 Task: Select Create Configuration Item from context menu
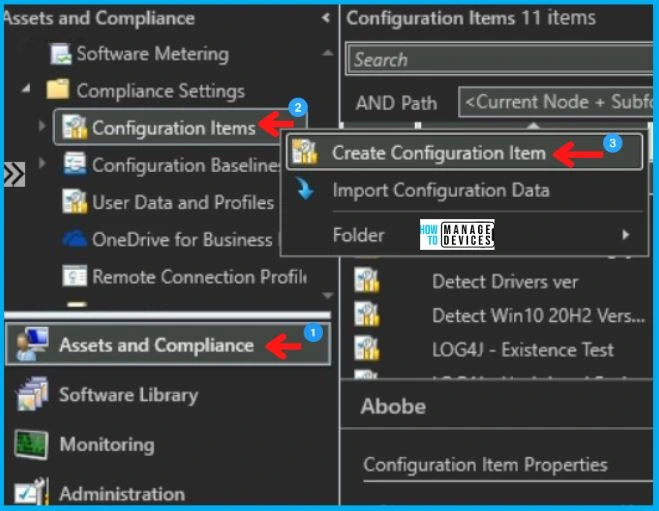click(x=439, y=153)
